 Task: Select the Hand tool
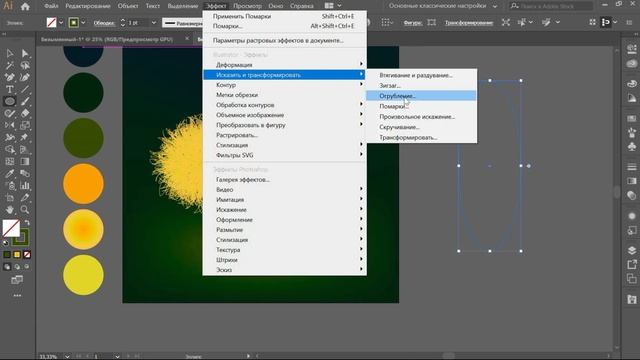9,209
